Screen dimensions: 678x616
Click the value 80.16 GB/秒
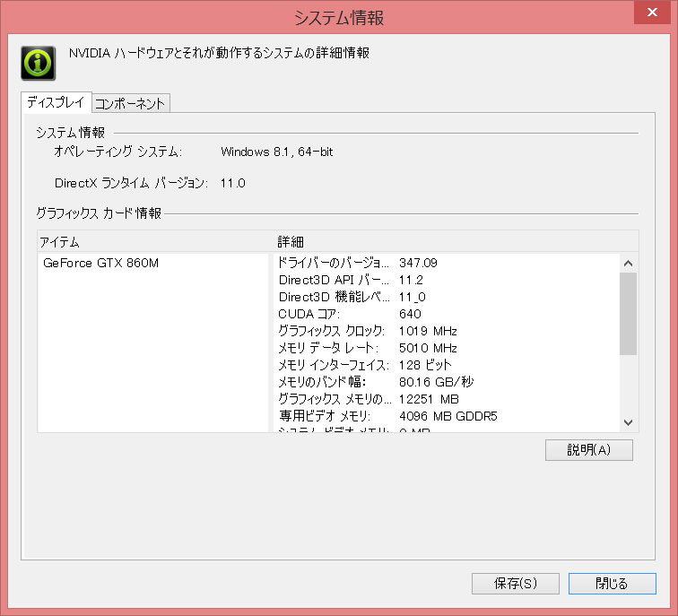pyautogui.click(x=436, y=382)
